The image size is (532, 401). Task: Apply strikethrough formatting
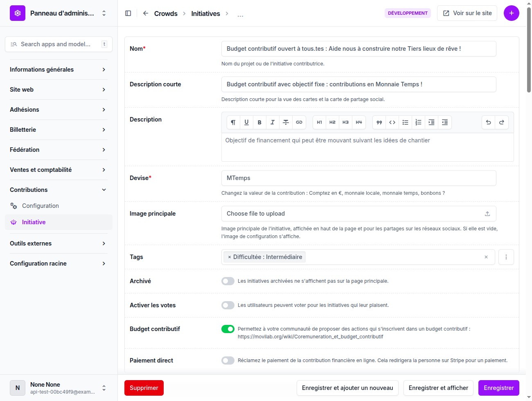pyautogui.click(x=286, y=122)
